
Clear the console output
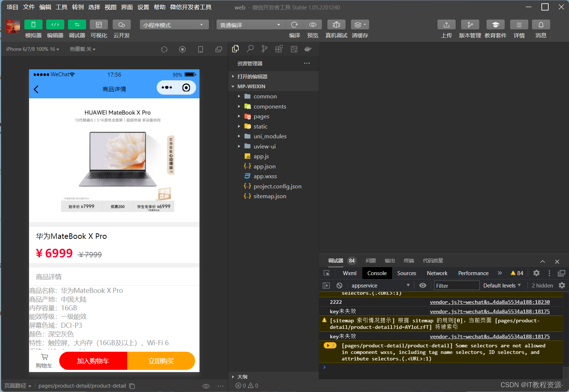[x=339, y=286]
